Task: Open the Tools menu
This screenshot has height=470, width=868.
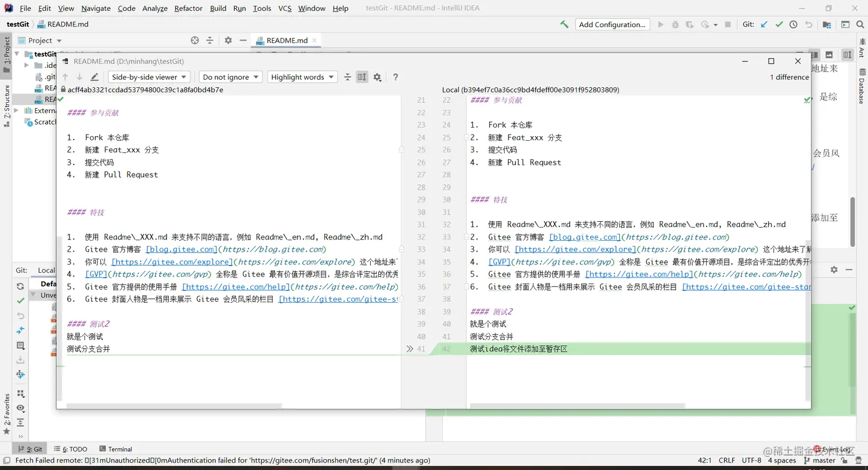Action: pyautogui.click(x=262, y=8)
